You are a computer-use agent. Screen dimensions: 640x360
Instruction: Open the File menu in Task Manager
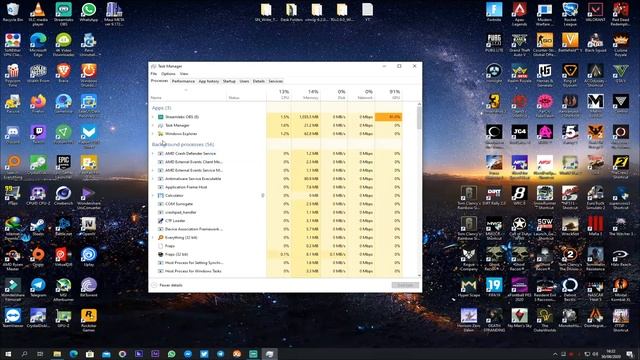(154, 74)
